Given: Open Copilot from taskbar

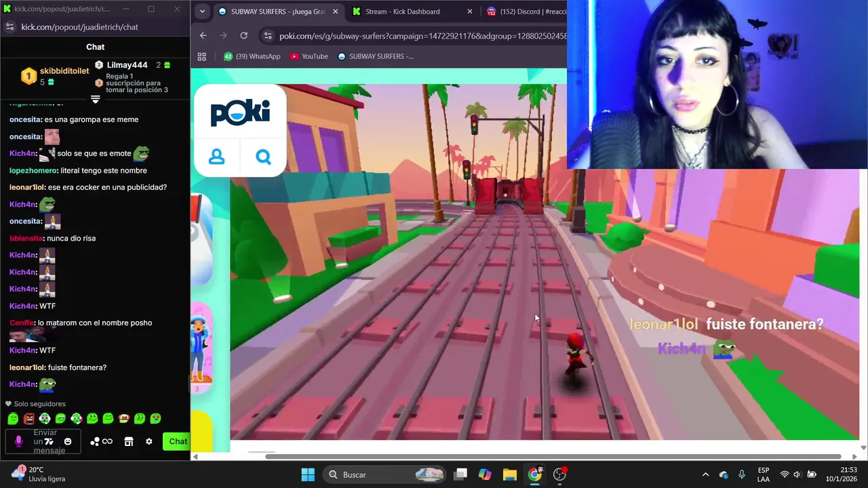Looking at the screenshot, I should pos(485,474).
